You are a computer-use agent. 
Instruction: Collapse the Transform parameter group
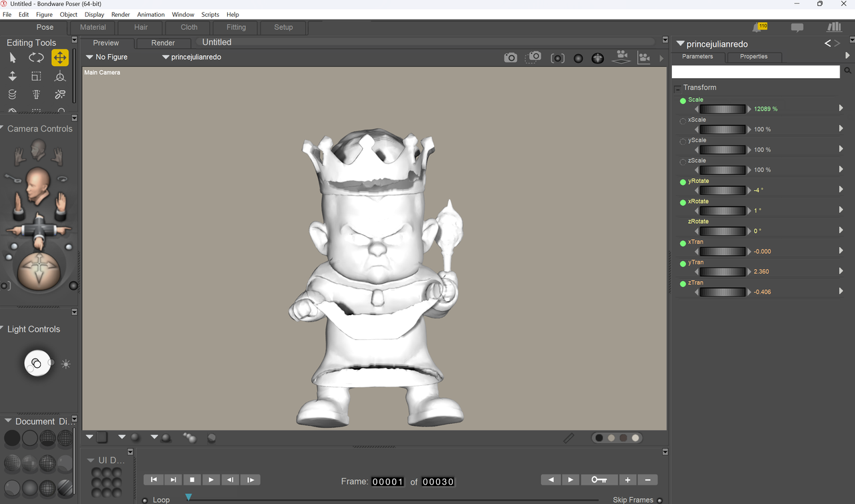(677, 88)
